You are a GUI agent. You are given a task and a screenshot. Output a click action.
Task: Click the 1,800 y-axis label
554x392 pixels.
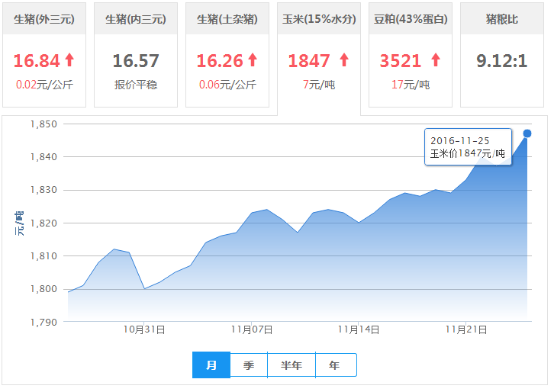pos(43,289)
